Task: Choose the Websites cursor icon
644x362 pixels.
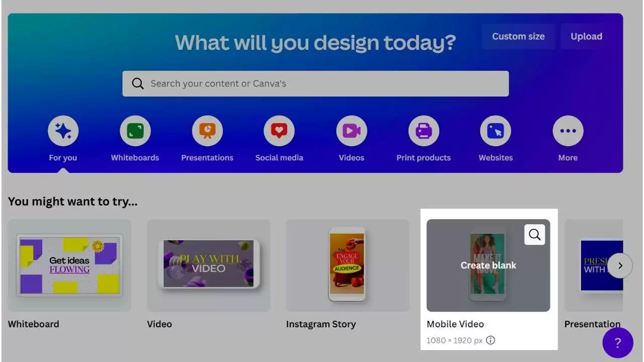Action: [496, 131]
